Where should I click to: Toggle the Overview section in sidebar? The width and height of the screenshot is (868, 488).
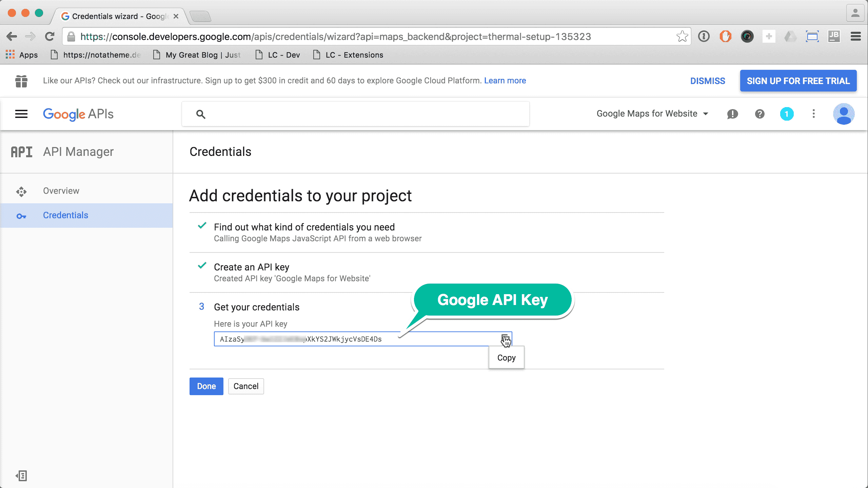coord(60,190)
